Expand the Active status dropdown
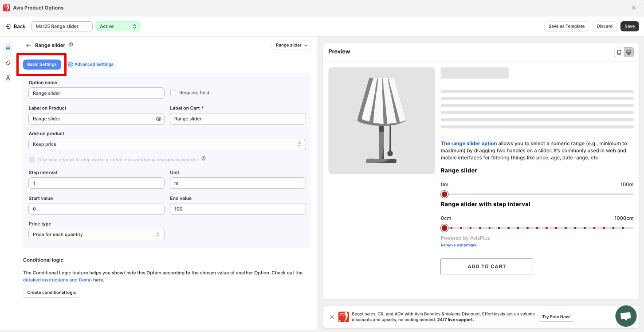 point(118,27)
